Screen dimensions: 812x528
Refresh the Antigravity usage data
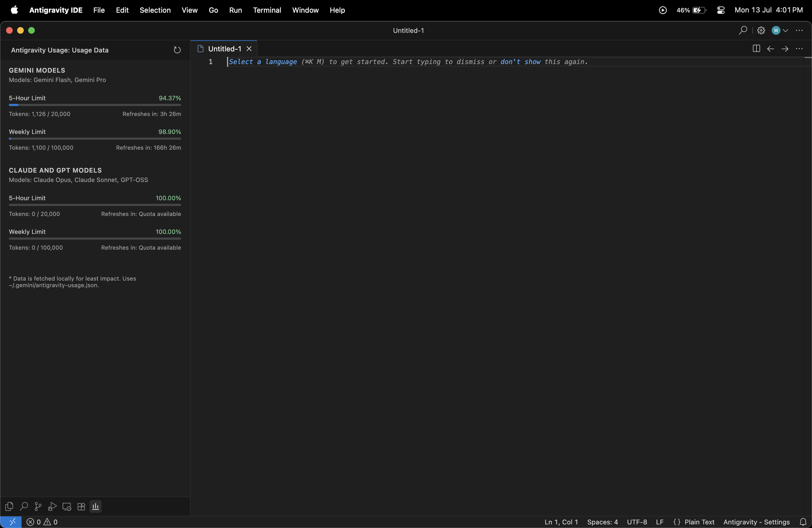177,50
